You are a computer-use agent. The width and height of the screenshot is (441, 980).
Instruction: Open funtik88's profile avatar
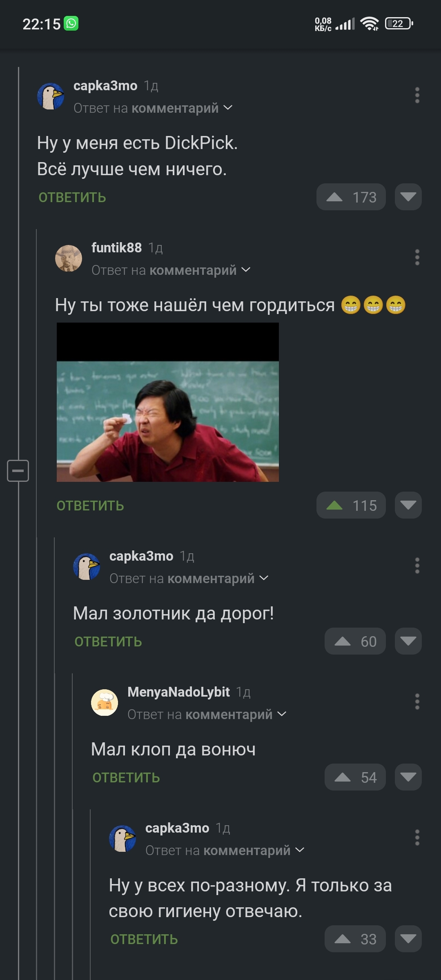pyautogui.click(x=69, y=258)
